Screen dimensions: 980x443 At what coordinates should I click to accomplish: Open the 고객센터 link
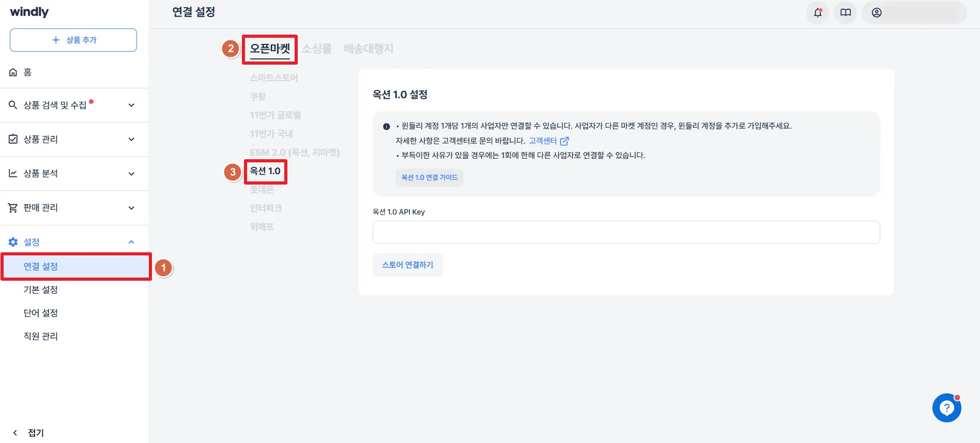(x=543, y=141)
